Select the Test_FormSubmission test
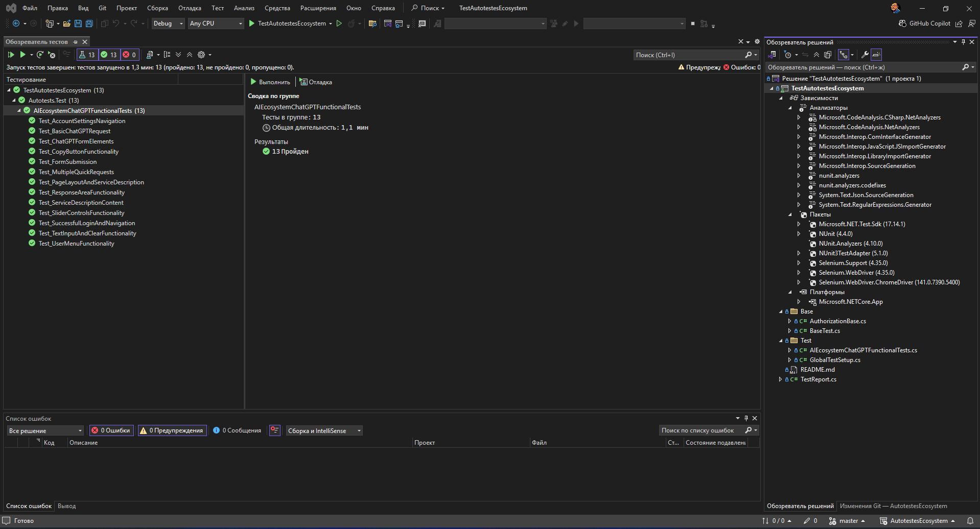 click(67, 162)
